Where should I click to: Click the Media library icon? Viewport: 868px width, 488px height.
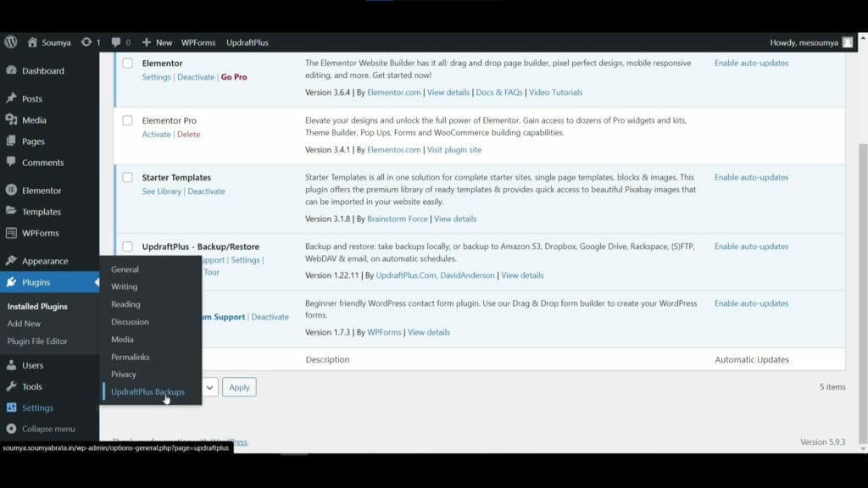pos(11,119)
